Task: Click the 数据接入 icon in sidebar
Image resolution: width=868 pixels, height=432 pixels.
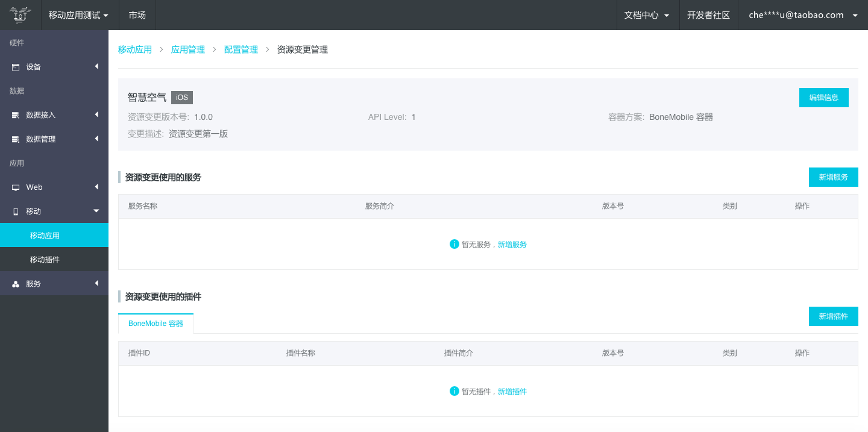Action: pos(16,115)
